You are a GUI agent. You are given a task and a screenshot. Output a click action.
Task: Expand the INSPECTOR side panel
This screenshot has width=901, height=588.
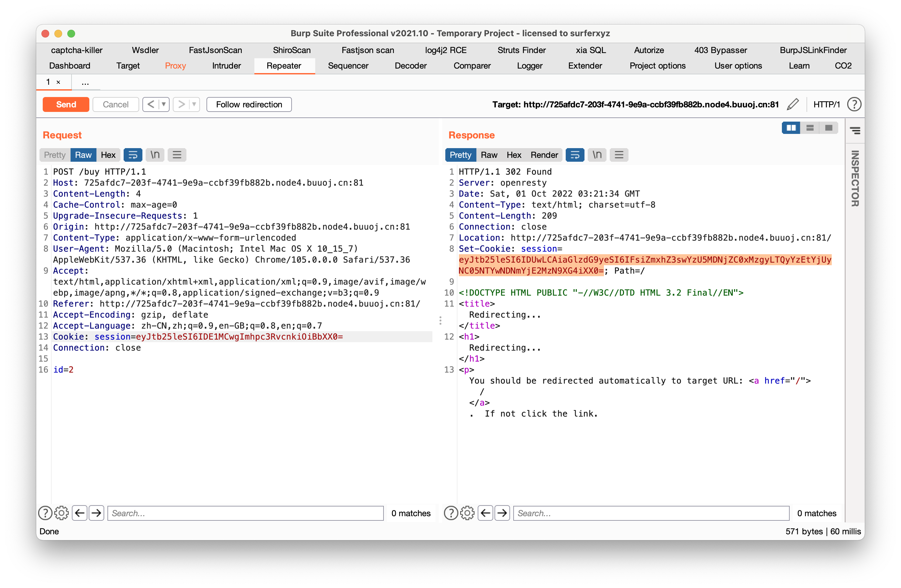[855, 178]
